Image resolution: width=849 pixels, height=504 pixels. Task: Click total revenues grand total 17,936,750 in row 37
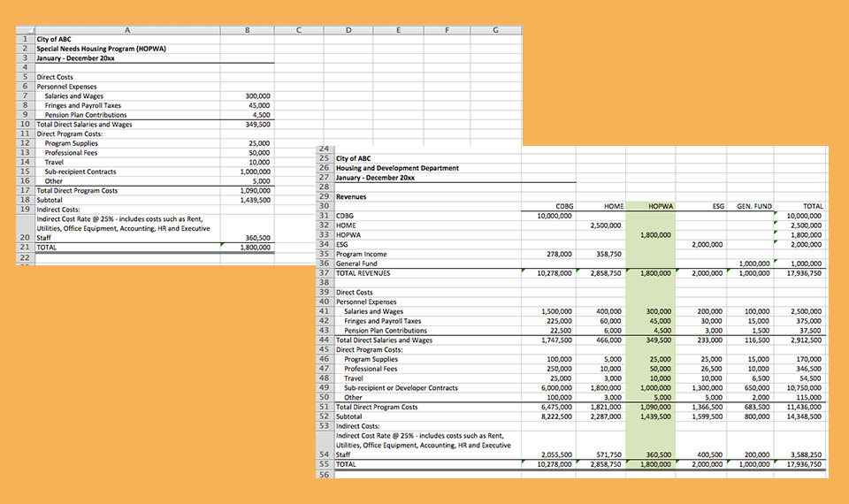(x=804, y=273)
